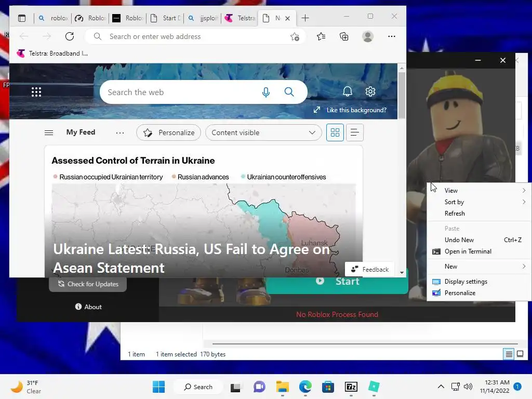The image size is (532, 399).
Task: Open notification center badge
Action: tap(517, 387)
